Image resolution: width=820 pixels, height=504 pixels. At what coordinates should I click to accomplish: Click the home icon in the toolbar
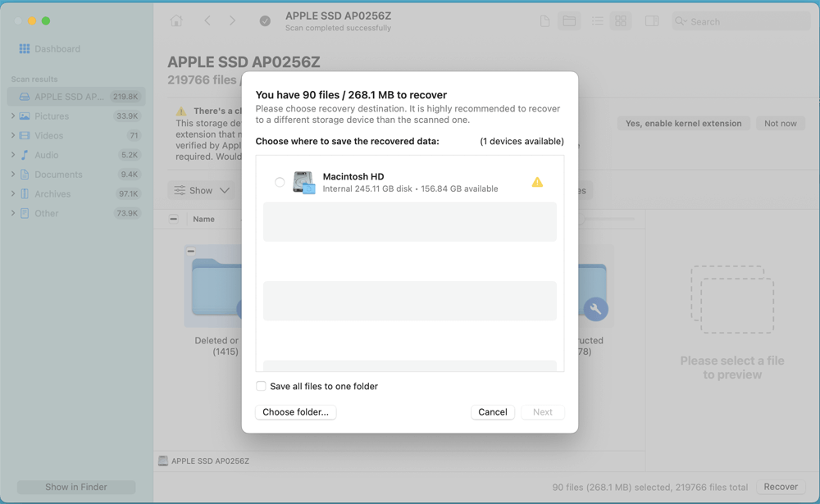176,20
